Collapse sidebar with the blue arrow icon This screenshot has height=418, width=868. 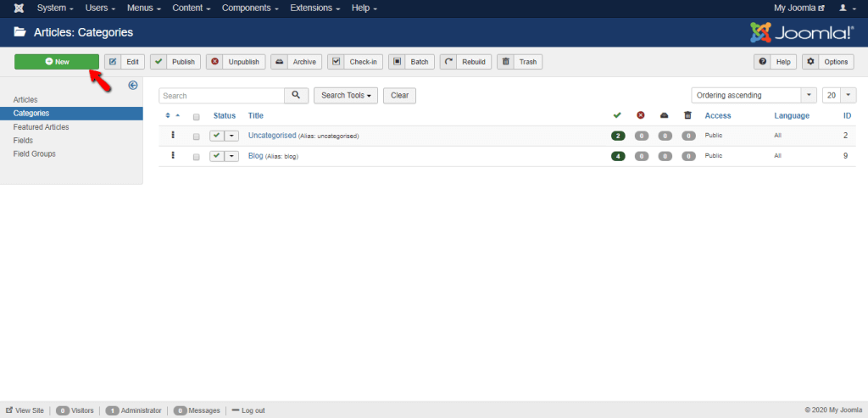pos(133,85)
